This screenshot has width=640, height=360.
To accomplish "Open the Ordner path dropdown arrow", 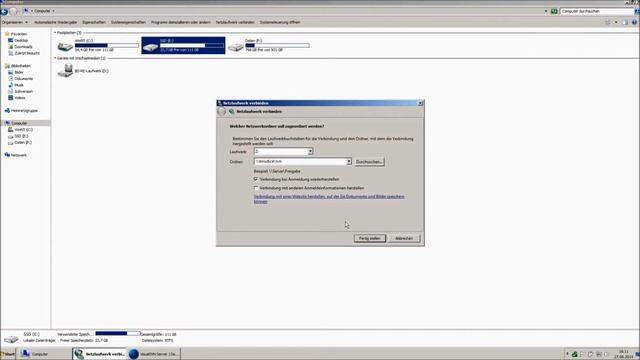I will point(349,162).
